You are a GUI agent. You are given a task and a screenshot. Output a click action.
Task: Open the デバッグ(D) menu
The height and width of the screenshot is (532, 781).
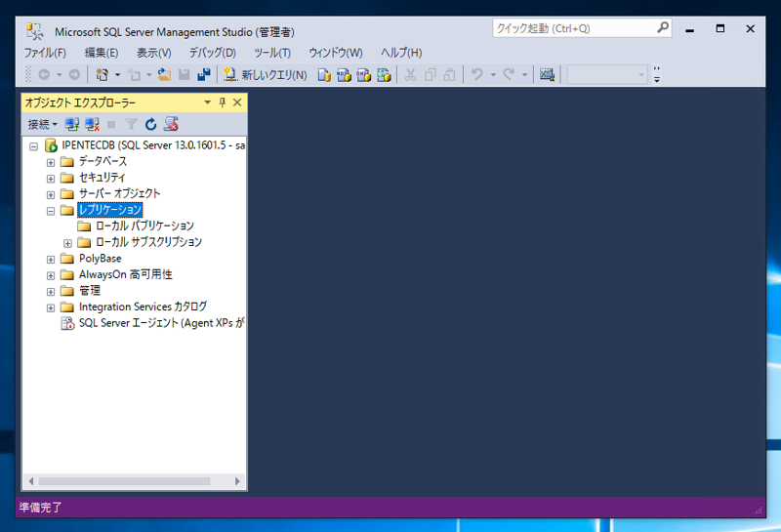point(212,53)
